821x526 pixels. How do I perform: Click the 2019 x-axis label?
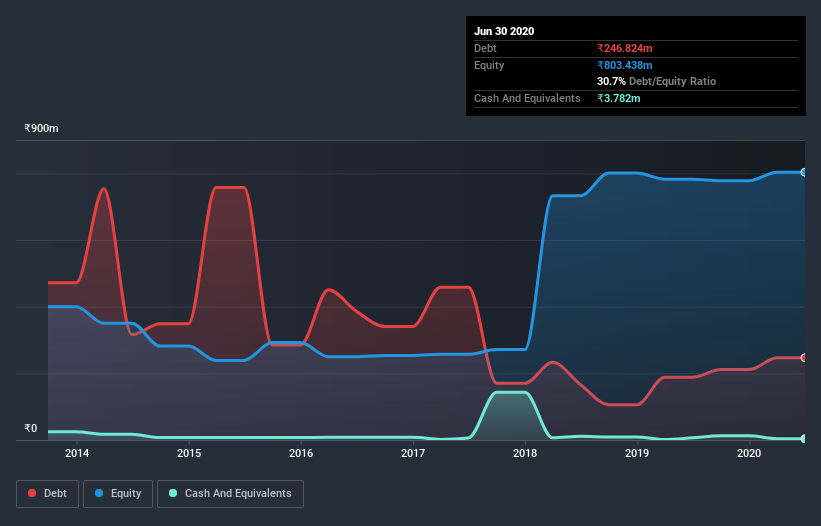pyautogui.click(x=637, y=453)
